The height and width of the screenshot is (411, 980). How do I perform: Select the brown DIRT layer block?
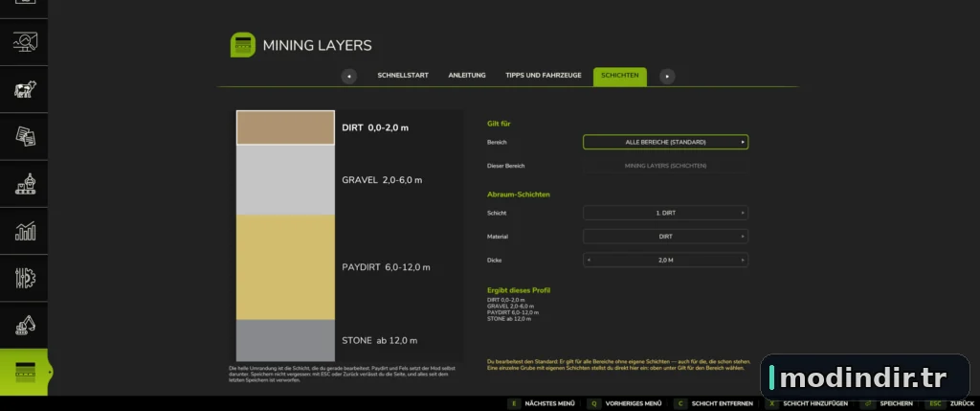click(285, 127)
